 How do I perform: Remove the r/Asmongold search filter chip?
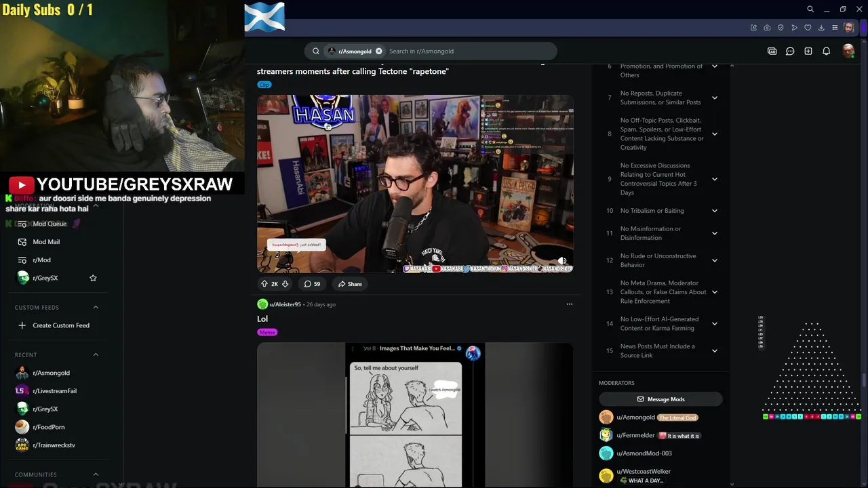(378, 51)
